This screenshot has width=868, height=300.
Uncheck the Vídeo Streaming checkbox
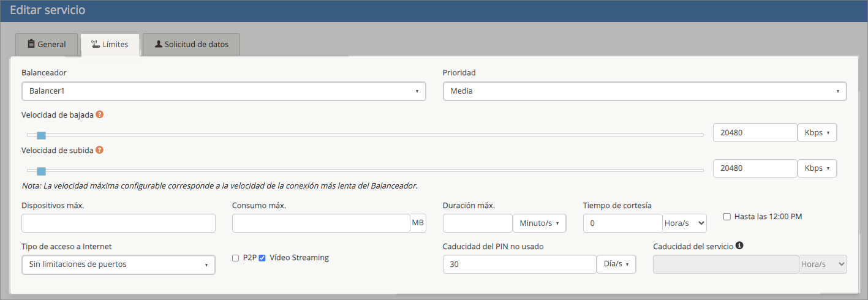(x=262, y=258)
